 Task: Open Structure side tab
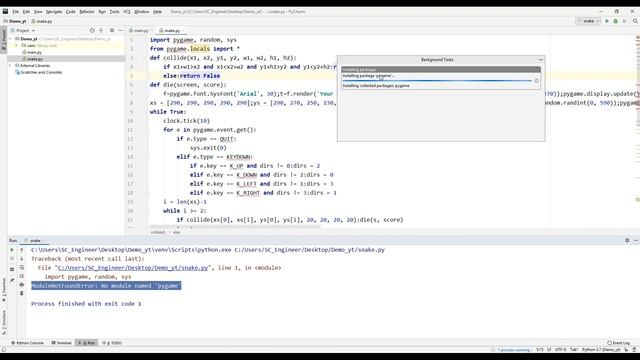pos(4,322)
